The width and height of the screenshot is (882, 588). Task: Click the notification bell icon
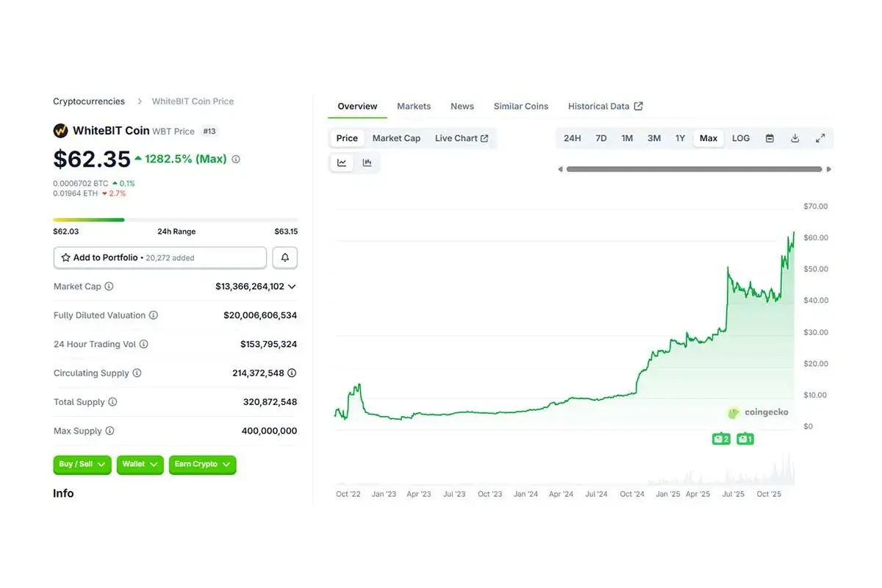coord(285,257)
